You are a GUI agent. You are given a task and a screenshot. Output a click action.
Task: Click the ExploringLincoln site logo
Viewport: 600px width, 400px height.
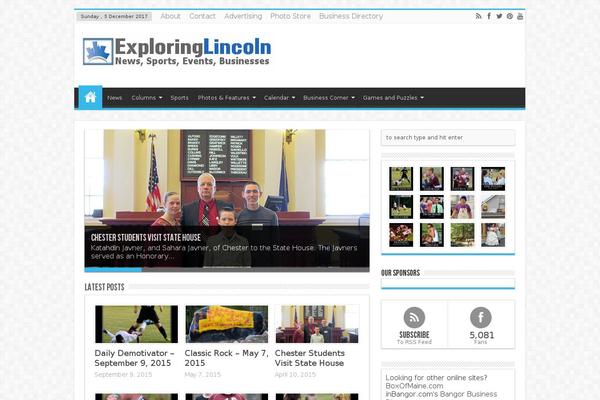pyautogui.click(x=177, y=51)
